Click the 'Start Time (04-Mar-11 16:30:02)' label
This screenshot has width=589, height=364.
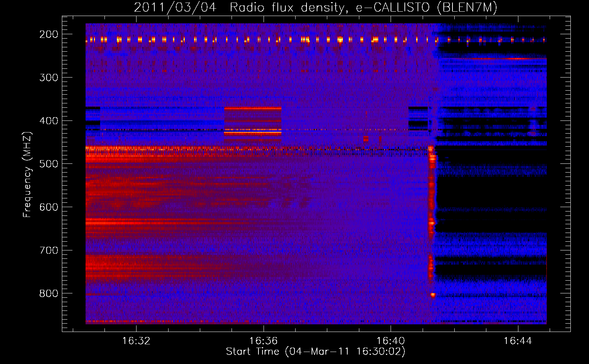pos(316,352)
